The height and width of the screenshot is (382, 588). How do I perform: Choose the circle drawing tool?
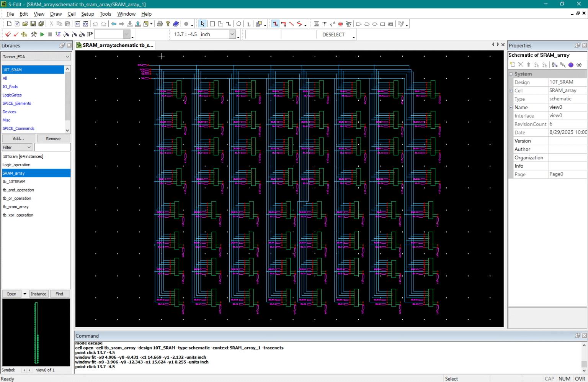[x=238, y=24]
